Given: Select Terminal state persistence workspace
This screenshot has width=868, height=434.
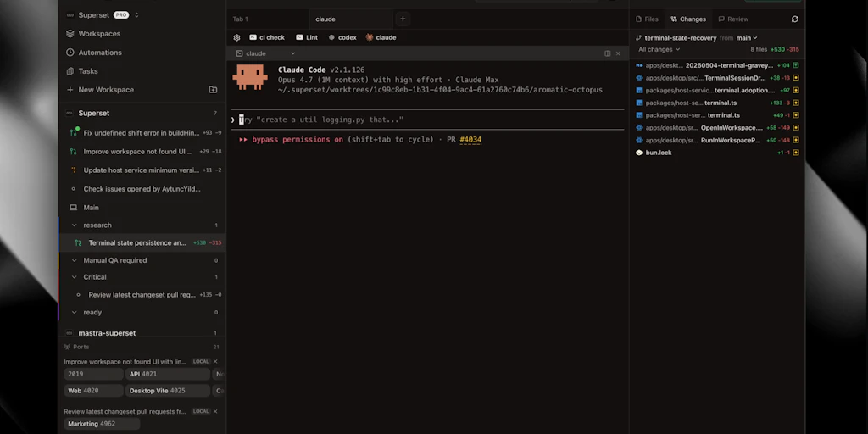Looking at the screenshot, I should pos(142,243).
